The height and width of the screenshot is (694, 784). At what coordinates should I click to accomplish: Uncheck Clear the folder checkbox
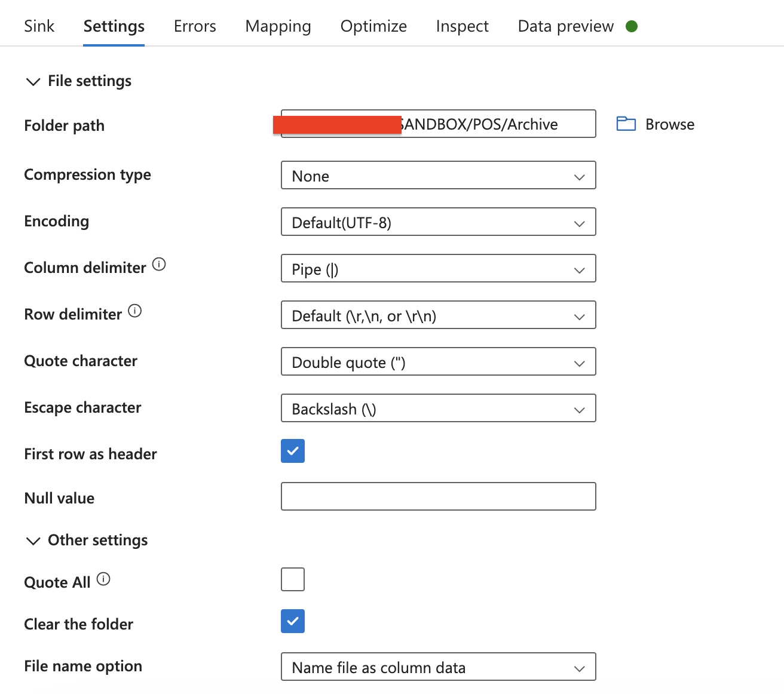[x=293, y=621]
